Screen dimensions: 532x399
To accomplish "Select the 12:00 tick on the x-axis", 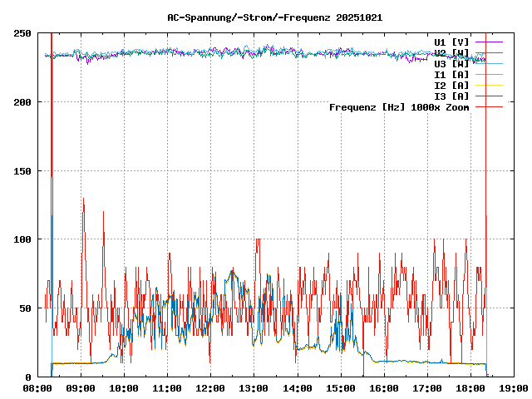I will pos(210,388).
